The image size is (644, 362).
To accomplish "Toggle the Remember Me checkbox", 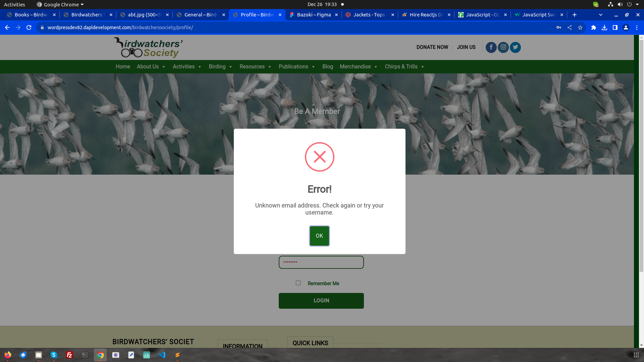I will [x=298, y=283].
